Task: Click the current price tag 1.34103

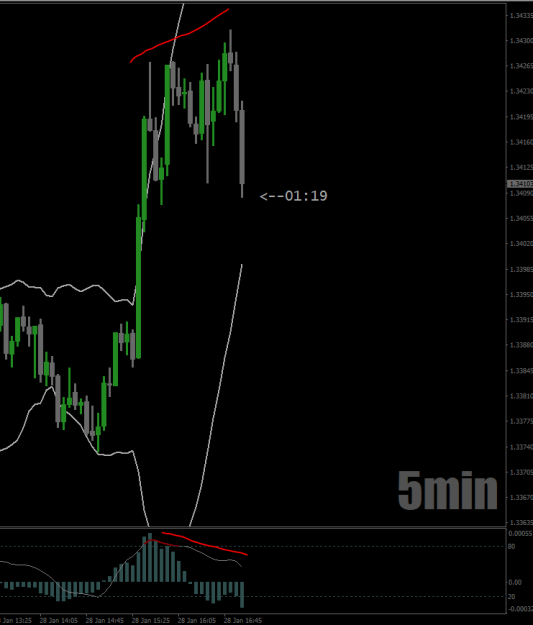Action: tap(521, 184)
